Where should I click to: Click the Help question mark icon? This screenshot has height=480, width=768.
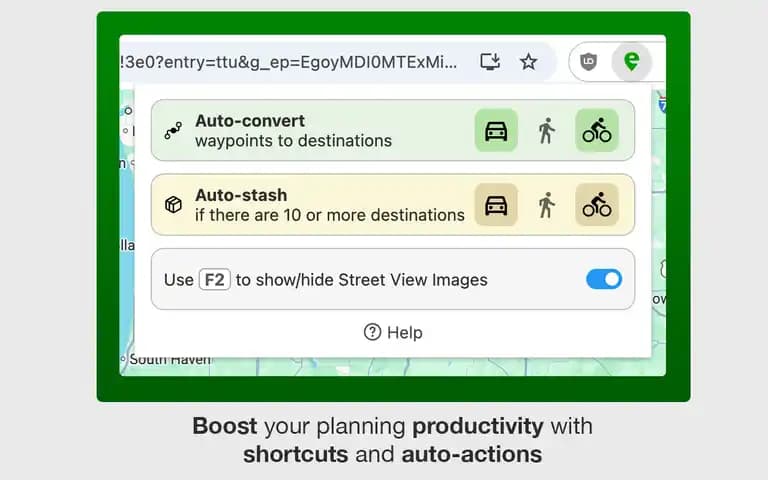[x=372, y=332]
